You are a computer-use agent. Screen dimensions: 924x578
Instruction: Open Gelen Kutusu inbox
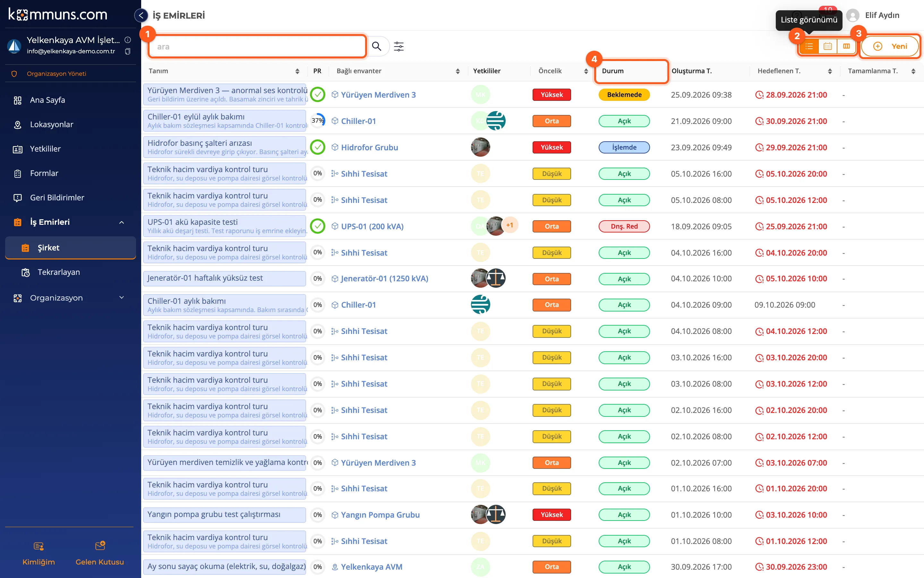pos(100,553)
